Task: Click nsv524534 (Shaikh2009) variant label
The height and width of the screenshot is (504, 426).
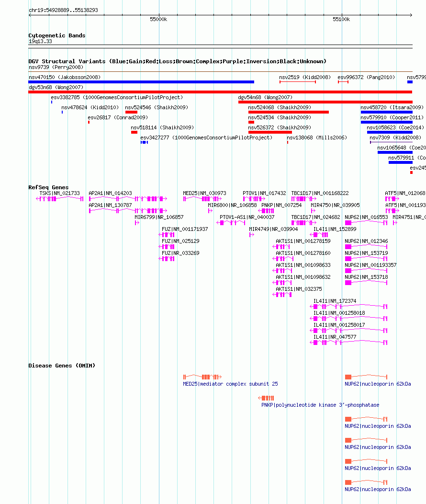Action: 280,118
